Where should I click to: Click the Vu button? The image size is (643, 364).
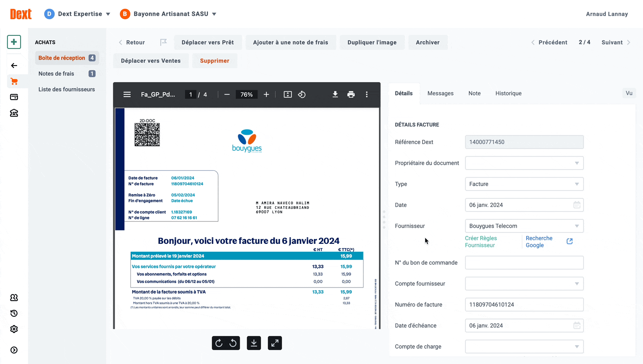629,93
